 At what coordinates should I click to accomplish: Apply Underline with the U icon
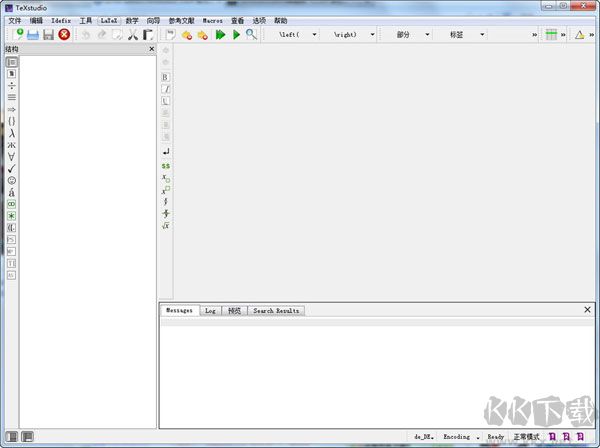point(165,101)
